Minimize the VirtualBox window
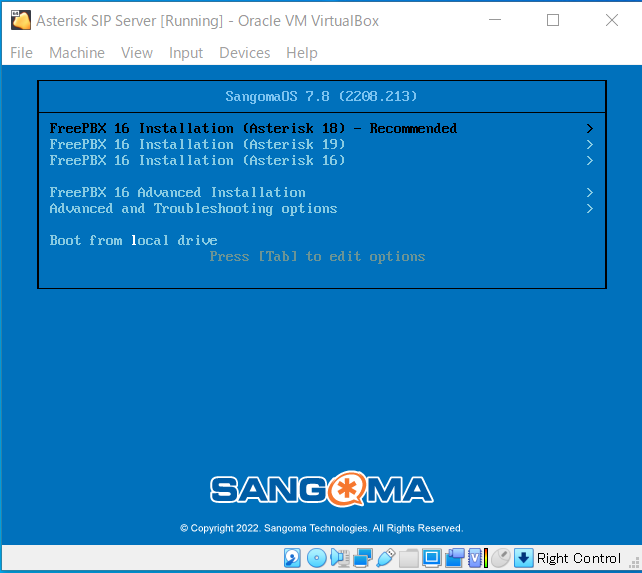642x573 pixels. [495, 20]
